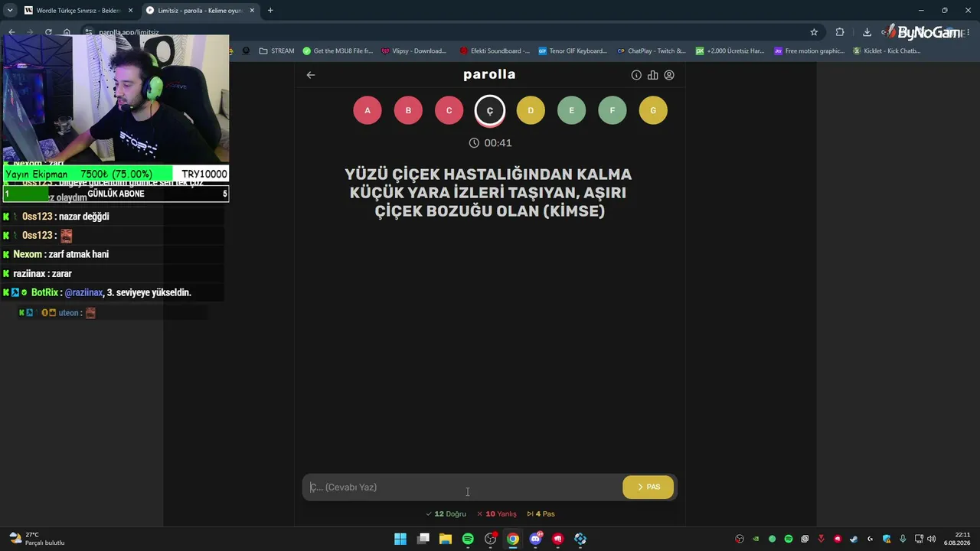Open the browser downloads icon

[x=867, y=32]
